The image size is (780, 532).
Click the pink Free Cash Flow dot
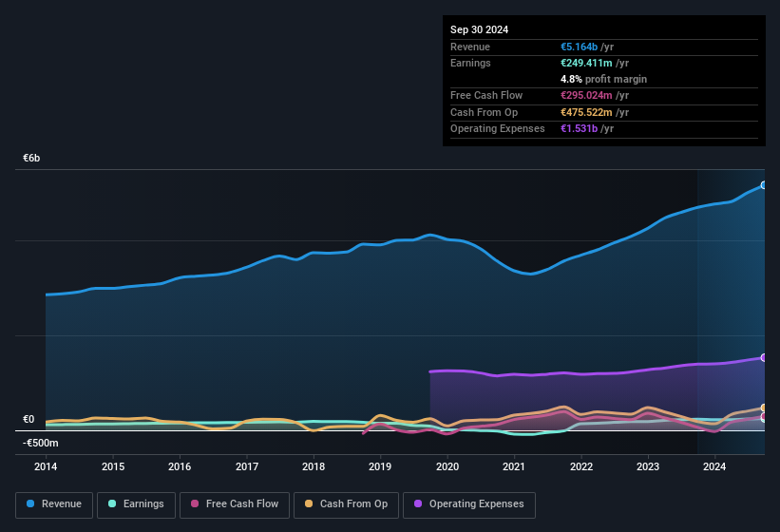195,504
